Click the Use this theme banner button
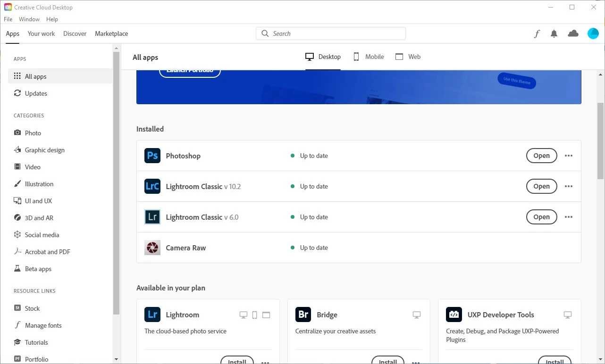Image resolution: width=605 pixels, height=364 pixels. click(x=517, y=81)
